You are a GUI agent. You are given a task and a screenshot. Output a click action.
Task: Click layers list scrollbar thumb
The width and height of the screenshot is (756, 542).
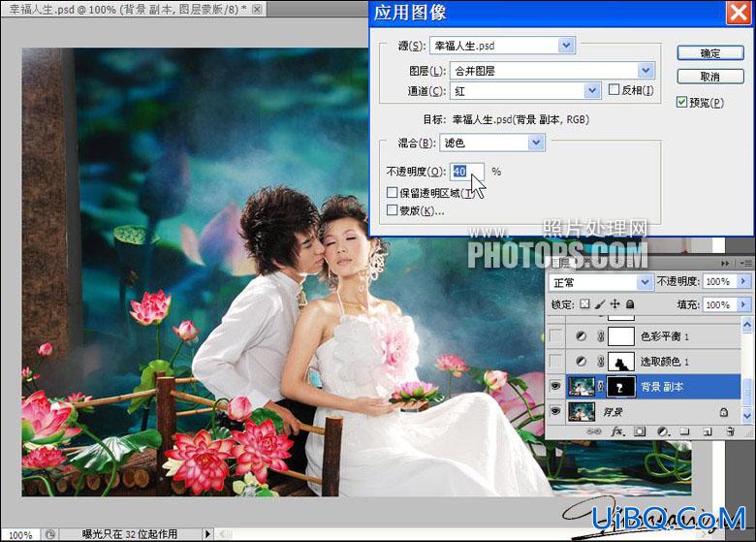click(x=747, y=391)
